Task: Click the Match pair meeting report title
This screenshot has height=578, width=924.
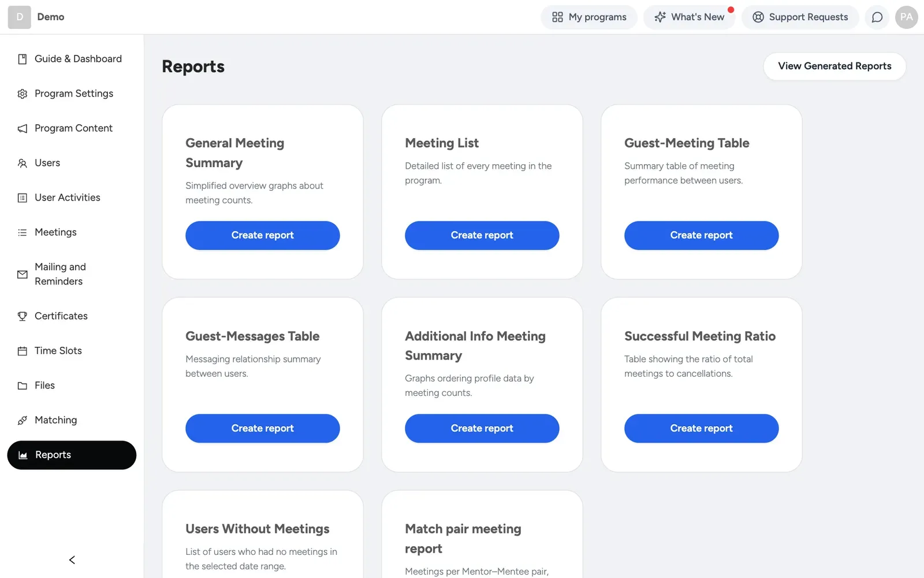Action: [x=463, y=539]
